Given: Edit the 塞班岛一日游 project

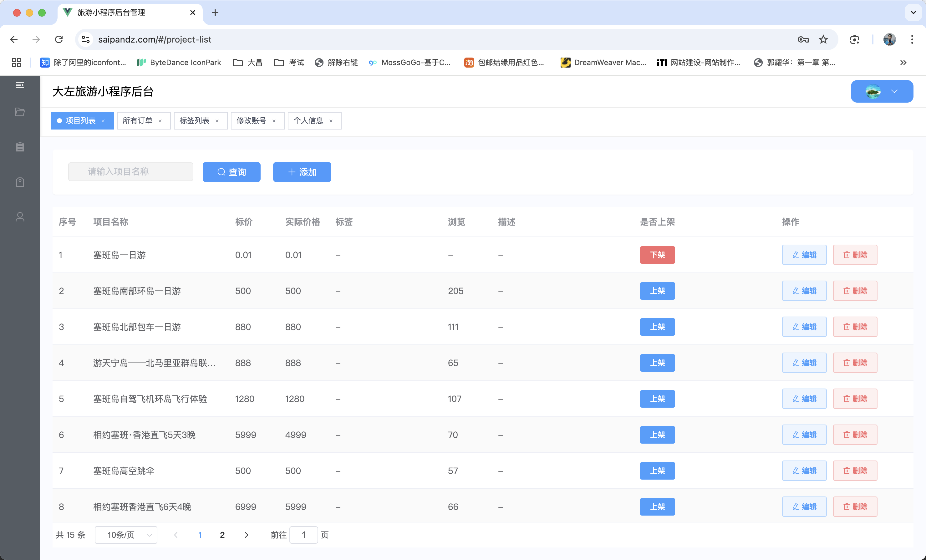Looking at the screenshot, I should 804,255.
